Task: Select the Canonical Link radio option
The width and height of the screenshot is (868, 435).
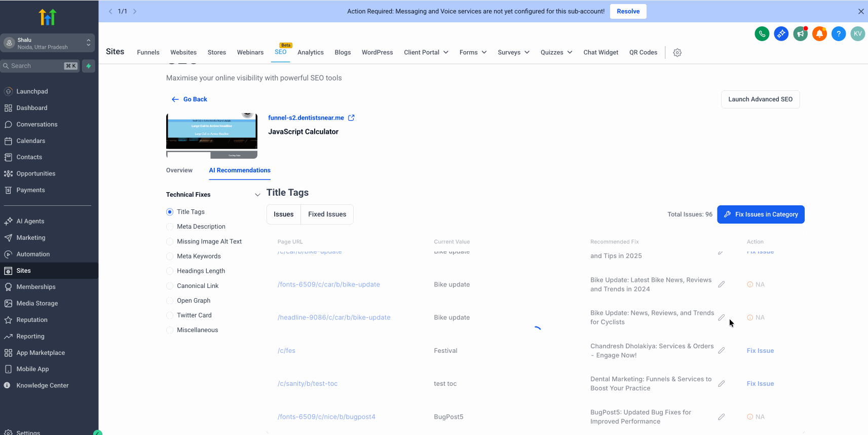Action: point(170,286)
